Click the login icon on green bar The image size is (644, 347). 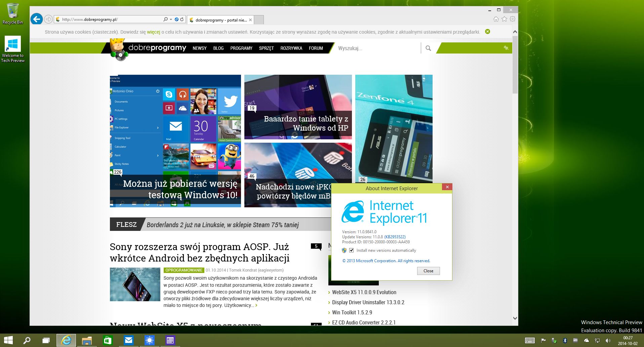(506, 48)
